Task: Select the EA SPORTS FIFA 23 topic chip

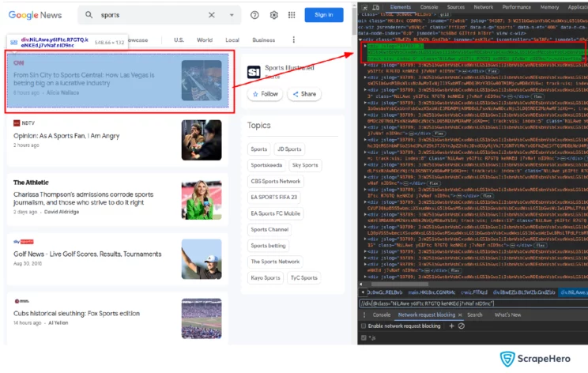Action: click(273, 198)
